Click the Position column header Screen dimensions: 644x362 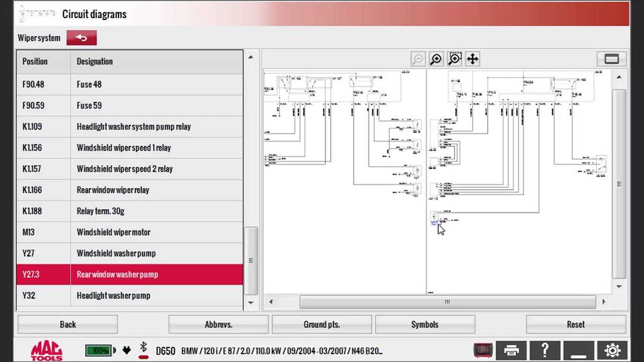pyautogui.click(x=43, y=62)
